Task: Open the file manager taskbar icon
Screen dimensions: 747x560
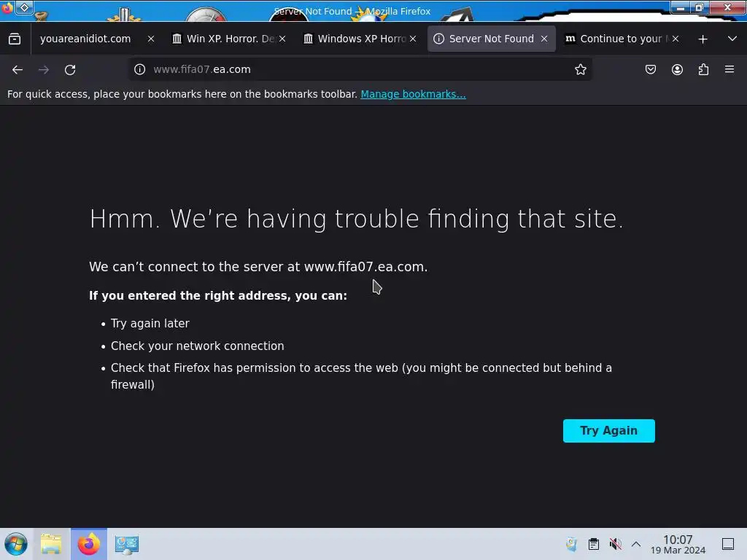Action: pyautogui.click(x=51, y=544)
